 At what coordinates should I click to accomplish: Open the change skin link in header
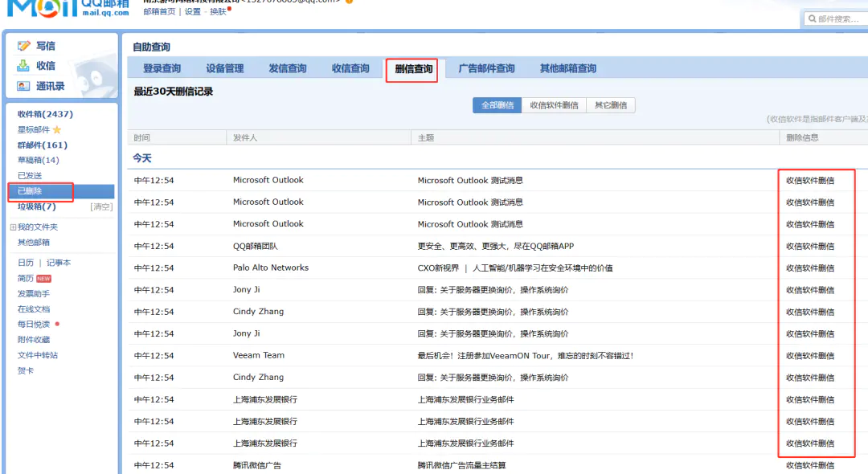tap(218, 11)
